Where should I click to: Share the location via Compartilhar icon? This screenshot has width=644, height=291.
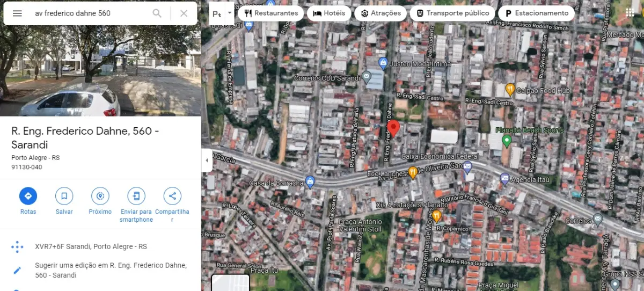pyautogui.click(x=172, y=197)
